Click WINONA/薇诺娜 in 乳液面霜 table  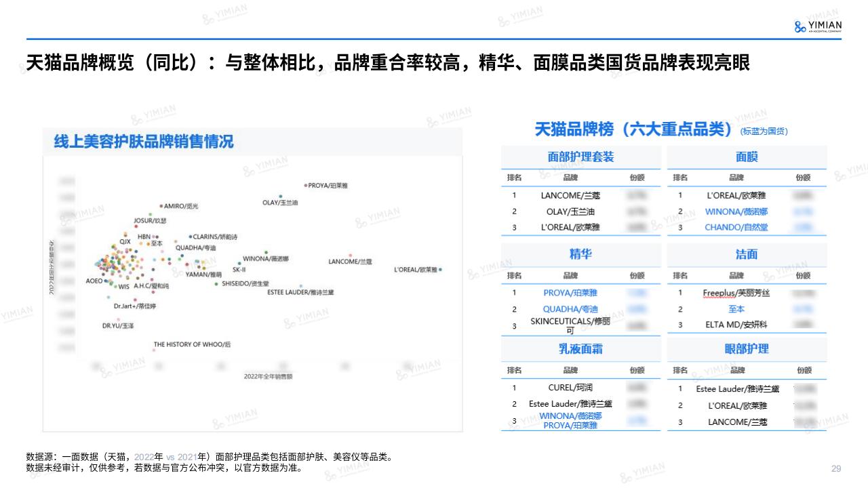570,415
